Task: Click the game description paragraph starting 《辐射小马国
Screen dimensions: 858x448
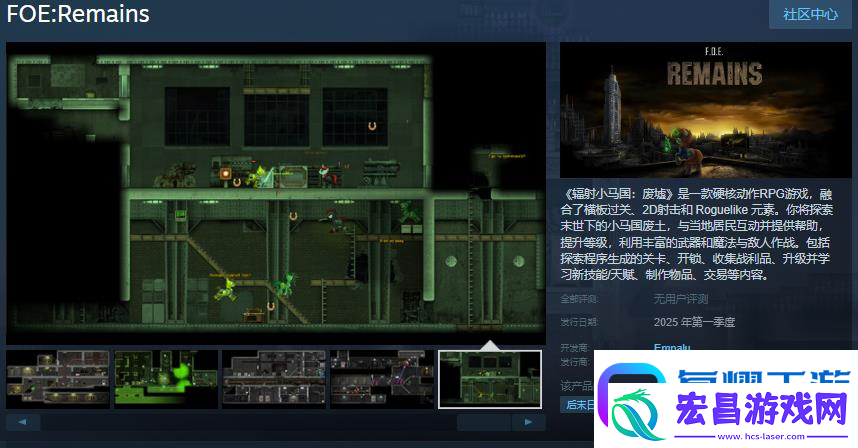Action: [696, 234]
